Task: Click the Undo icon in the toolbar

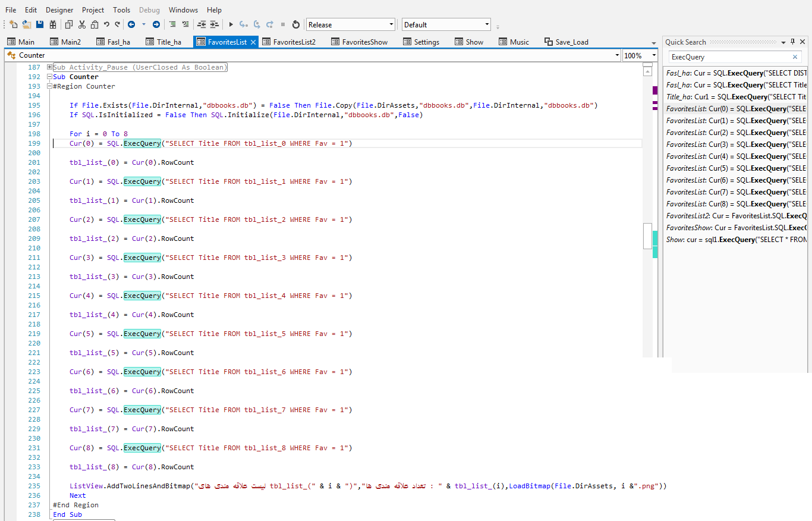Action: [106, 24]
